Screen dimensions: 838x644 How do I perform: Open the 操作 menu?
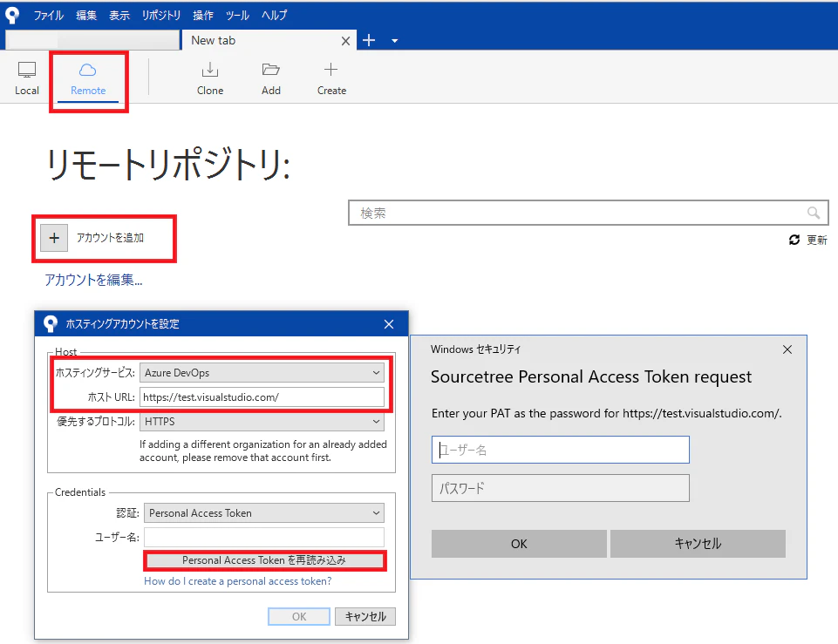click(x=203, y=15)
